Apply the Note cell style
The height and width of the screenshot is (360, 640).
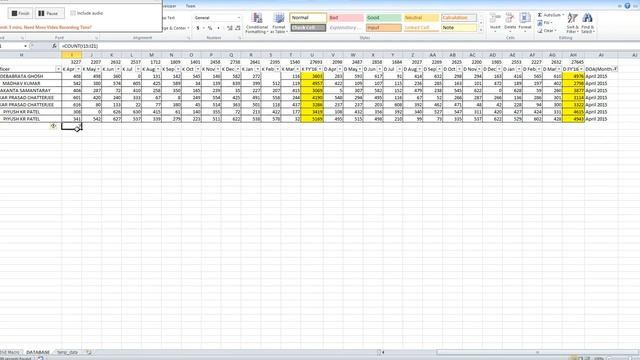pos(459,28)
